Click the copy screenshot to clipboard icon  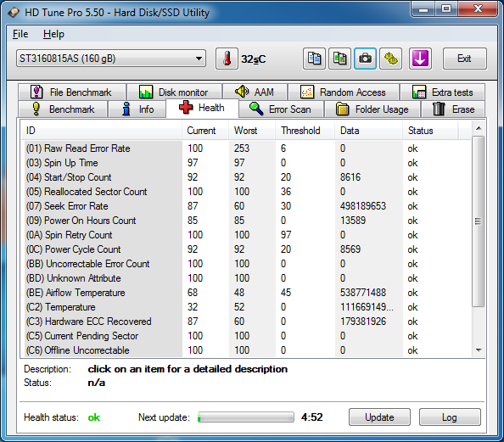tap(339, 59)
